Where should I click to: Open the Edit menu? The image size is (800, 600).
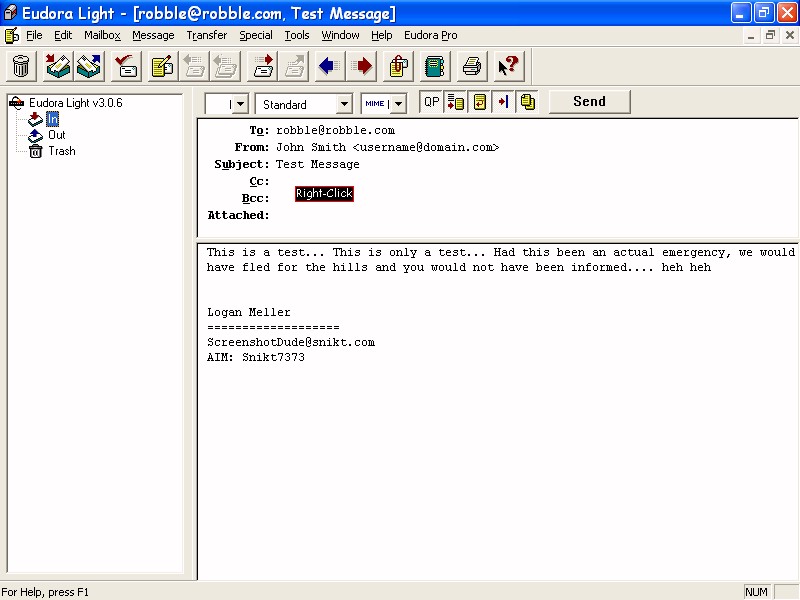pyautogui.click(x=63, y=35)
